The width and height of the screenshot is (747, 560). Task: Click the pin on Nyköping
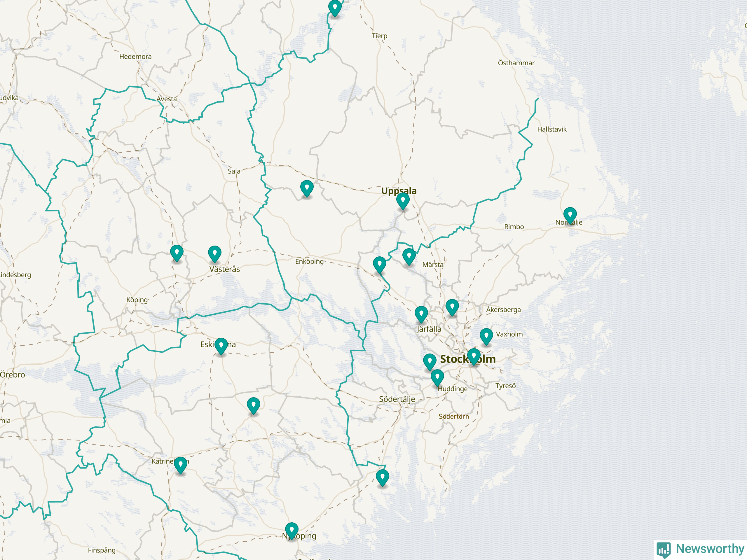click(x=292, y=530)
